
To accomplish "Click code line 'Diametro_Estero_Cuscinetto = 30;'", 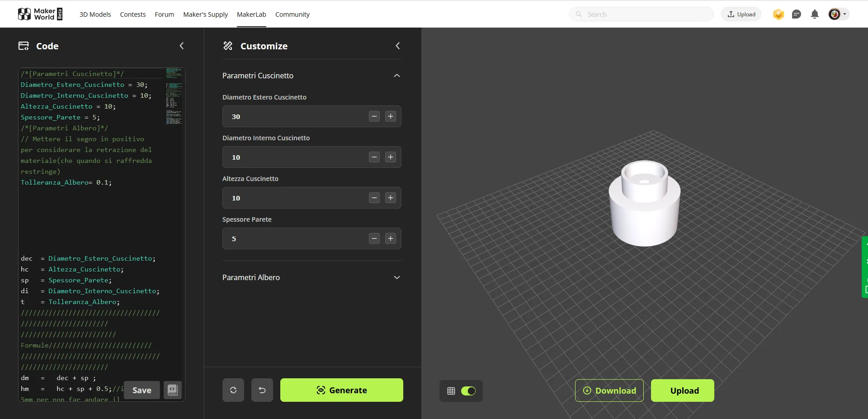I will [x=84, y=85].
